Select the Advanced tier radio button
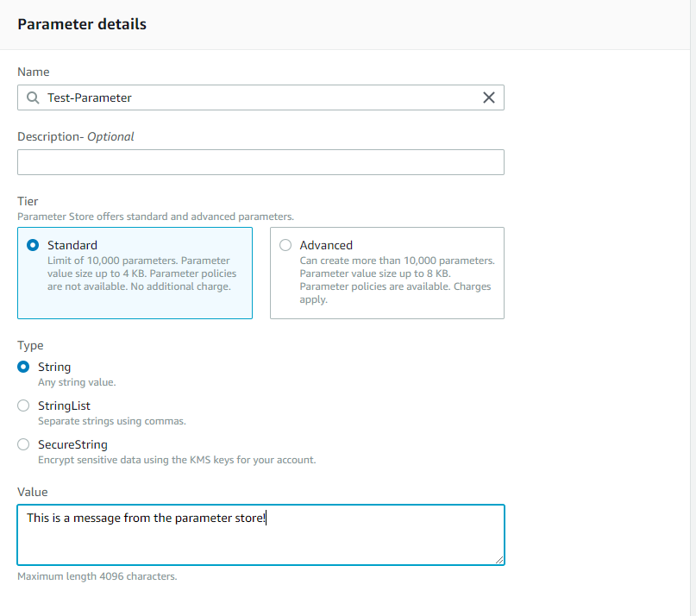The image size is (696, 616). [x=285, y=245]
